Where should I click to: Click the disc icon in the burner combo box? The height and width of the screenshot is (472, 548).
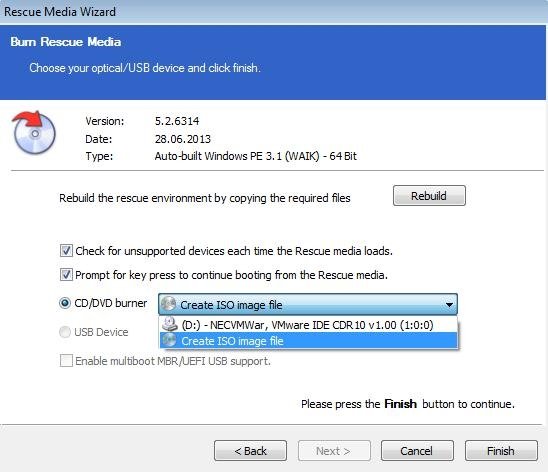[169, 304]
